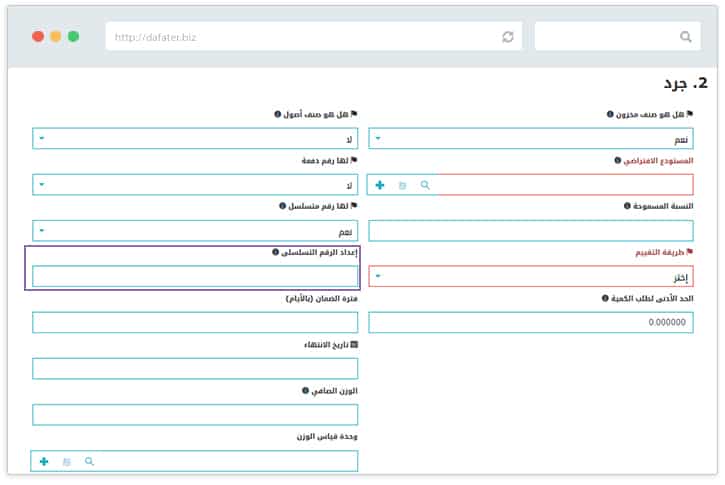Expand the 'لها رقم دفعة' dropdown
This screenshot has width=725, height=485.
coord(195,185)
